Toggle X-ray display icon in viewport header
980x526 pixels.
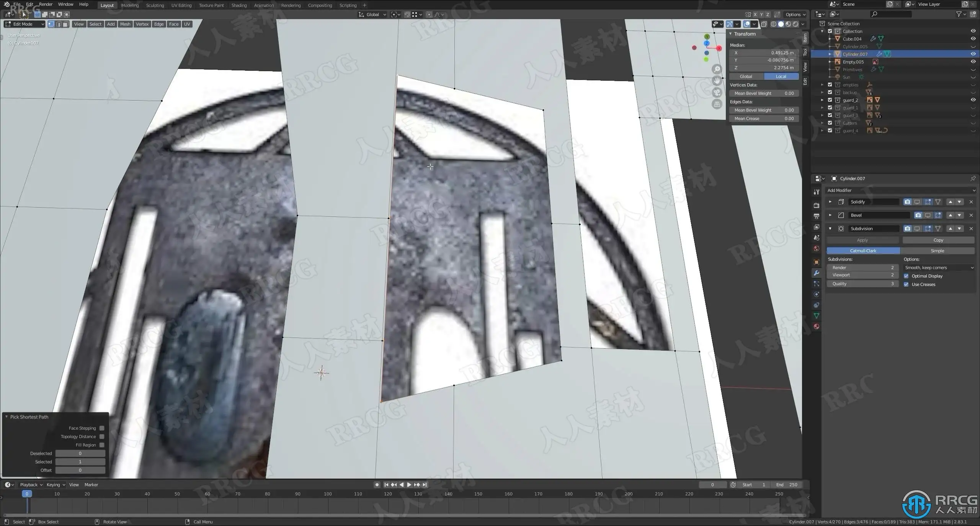tap(764, 24)
